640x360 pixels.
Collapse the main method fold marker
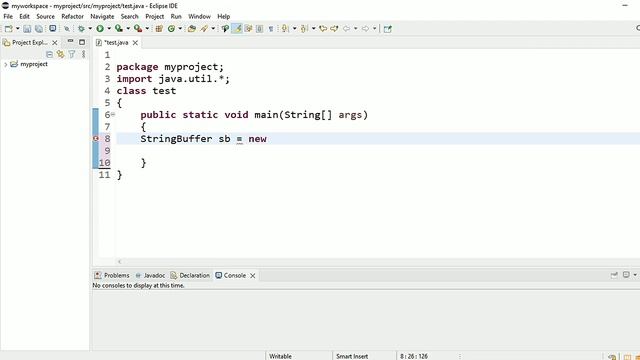113,115
